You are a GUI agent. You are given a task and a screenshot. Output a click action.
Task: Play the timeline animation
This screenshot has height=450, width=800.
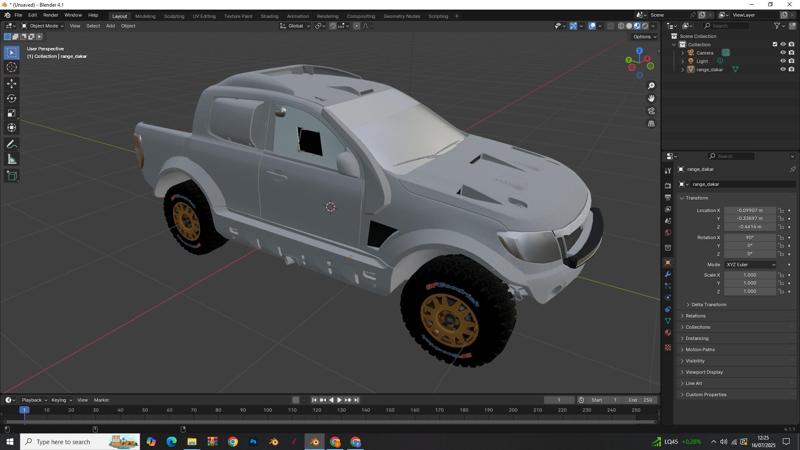[339, 400]
